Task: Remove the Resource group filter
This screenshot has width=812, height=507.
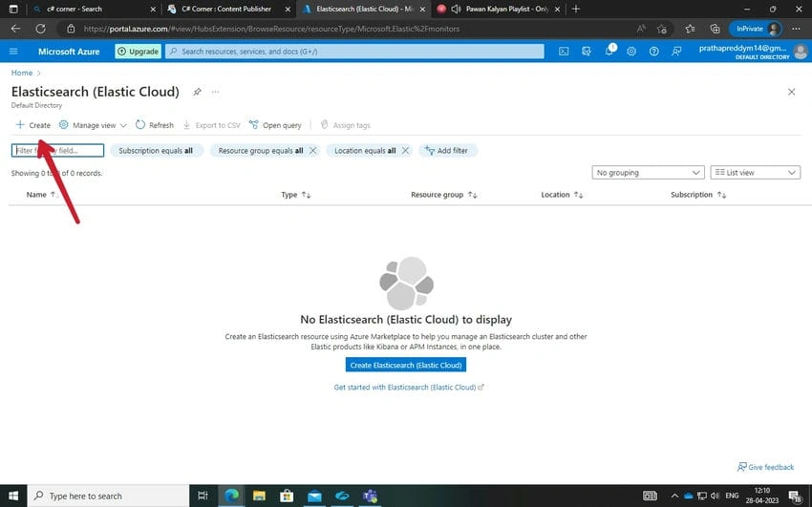Action: point(312,151)
